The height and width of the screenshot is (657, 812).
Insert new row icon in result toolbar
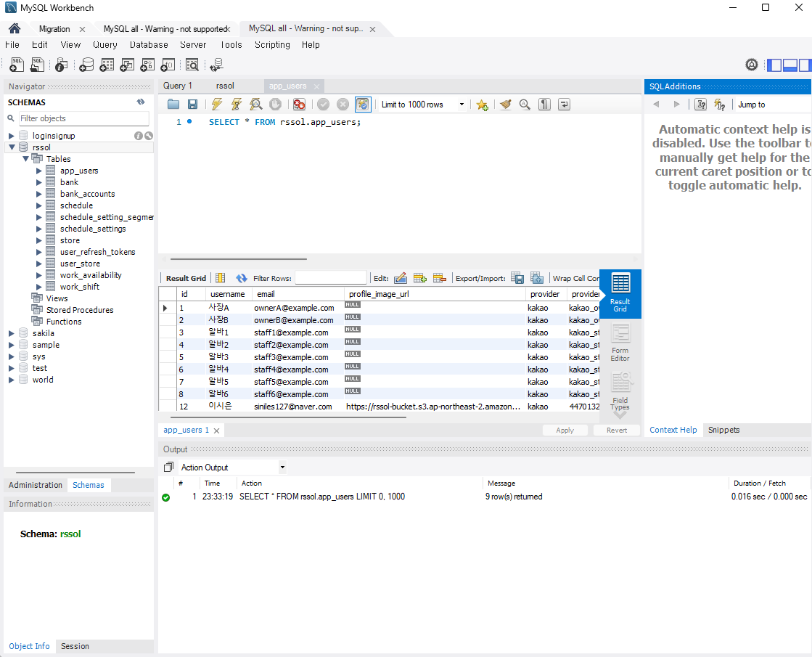pyautogui.click(x=420, y=278)
